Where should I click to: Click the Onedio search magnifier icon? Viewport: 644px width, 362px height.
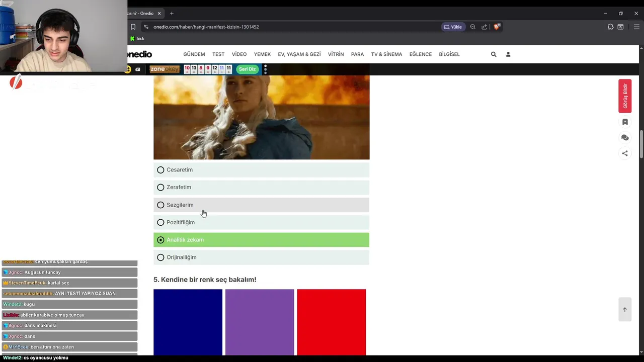pyautogui.click(x=494, y=54)
